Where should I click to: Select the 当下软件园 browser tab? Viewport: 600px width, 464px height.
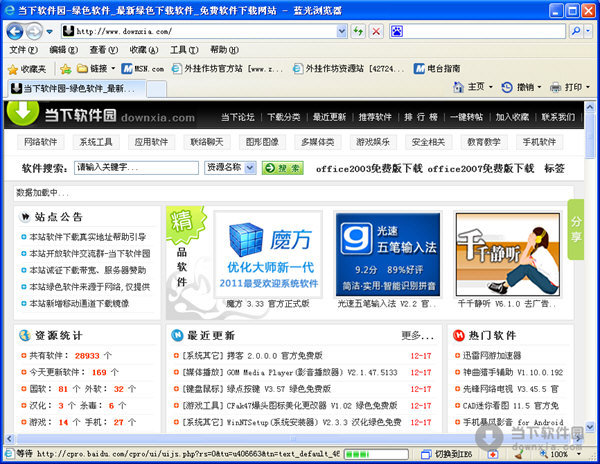[77, 89]
